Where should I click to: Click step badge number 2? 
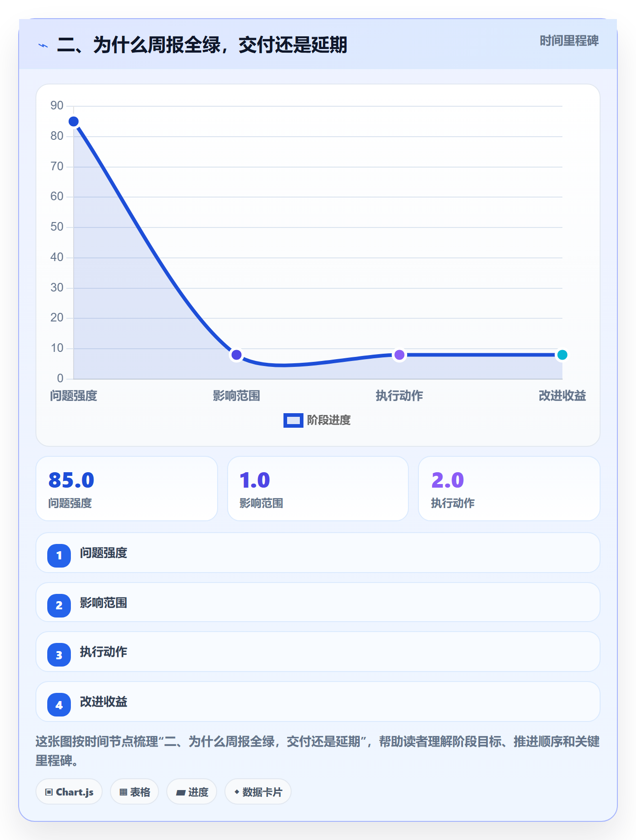(59, 605)
